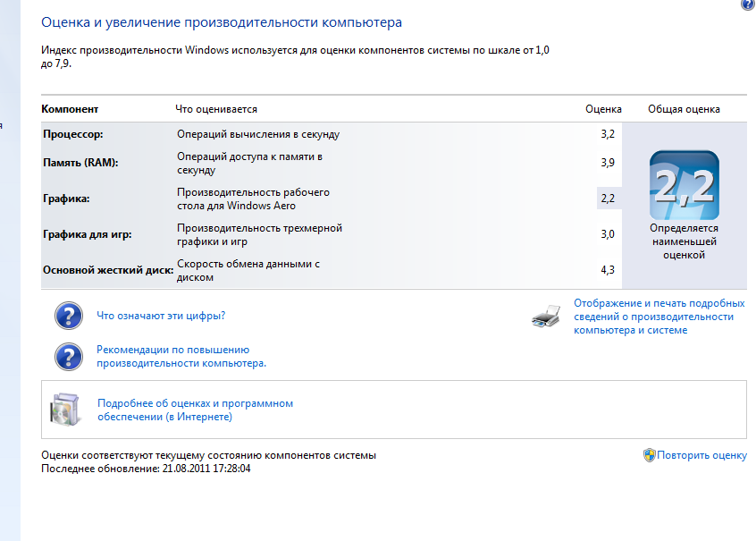Click hard disk score 4,3
756x541 pixels.
click(x=608, y=270)
